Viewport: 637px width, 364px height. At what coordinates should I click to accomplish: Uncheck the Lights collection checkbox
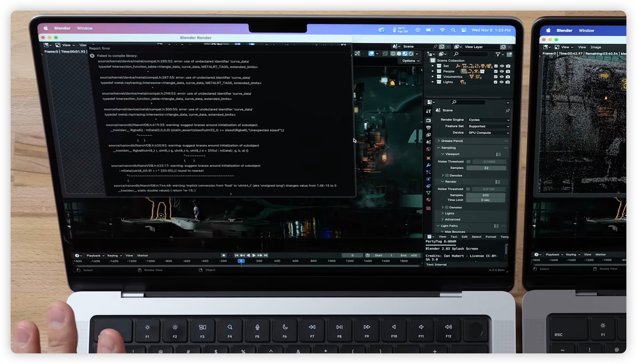496,82
